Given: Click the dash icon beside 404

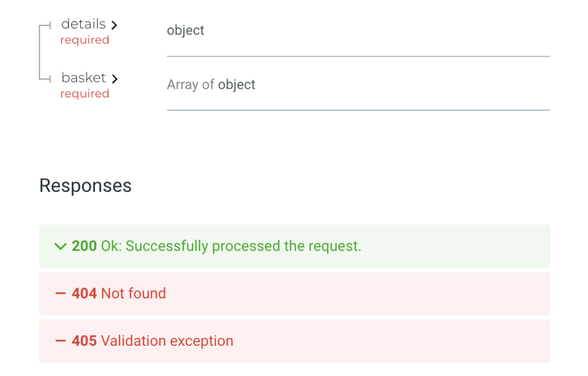Looking at the screenshot, I should [x=60, y=294].
